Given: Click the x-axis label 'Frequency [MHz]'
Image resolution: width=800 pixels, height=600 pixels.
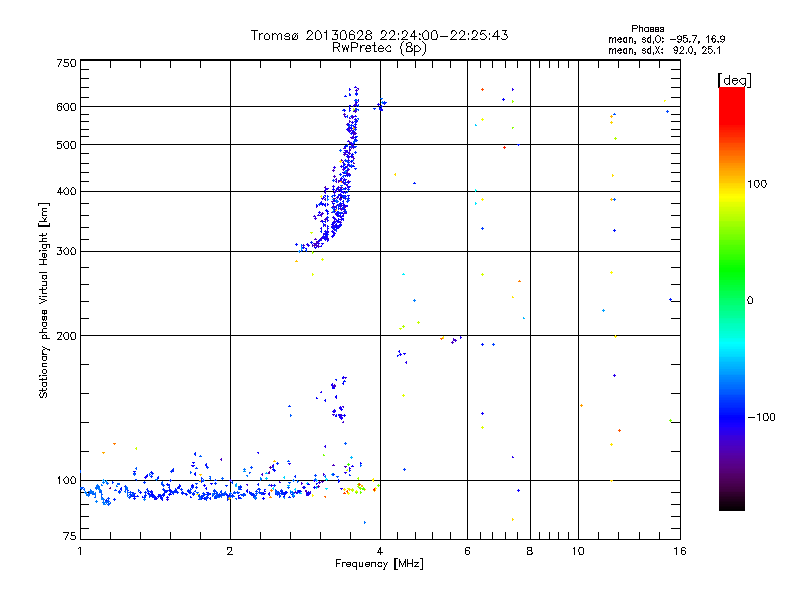Looking at the screenshot, I should coord(379,564).
